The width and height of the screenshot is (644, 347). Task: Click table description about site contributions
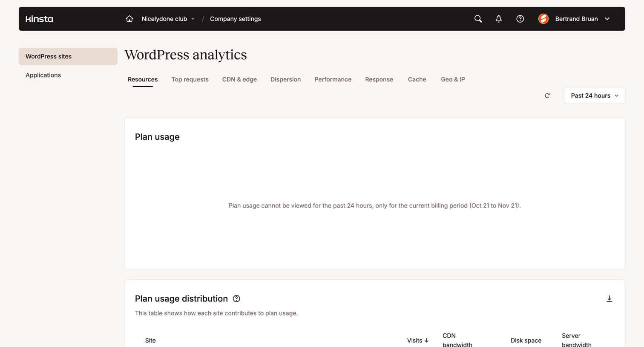pyautogui.click(x=216, y=313)
